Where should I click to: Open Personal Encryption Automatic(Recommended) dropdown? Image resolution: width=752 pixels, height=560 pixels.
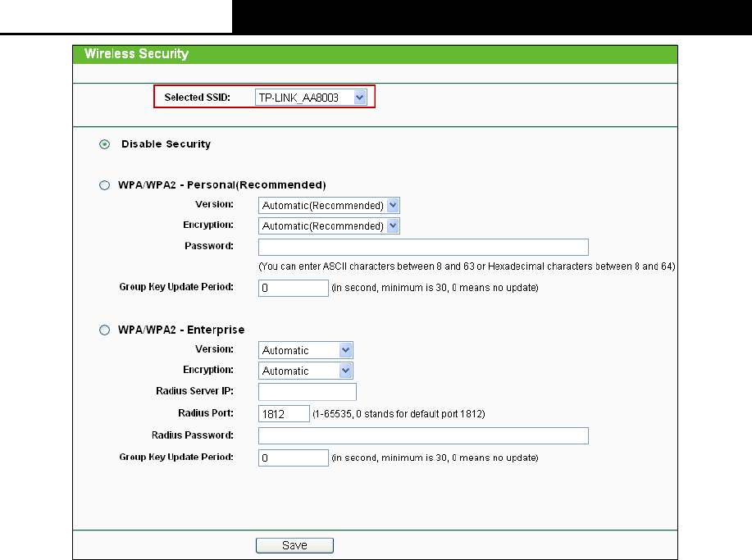(329, 225)
